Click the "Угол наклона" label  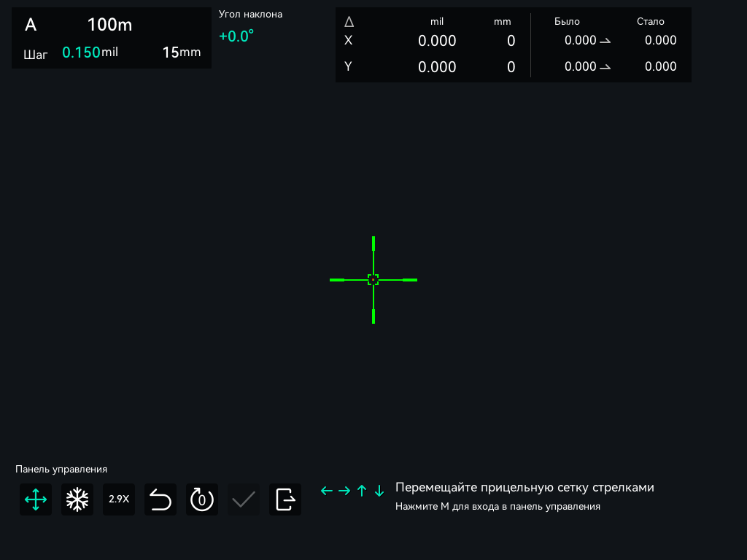click(251, 15)
